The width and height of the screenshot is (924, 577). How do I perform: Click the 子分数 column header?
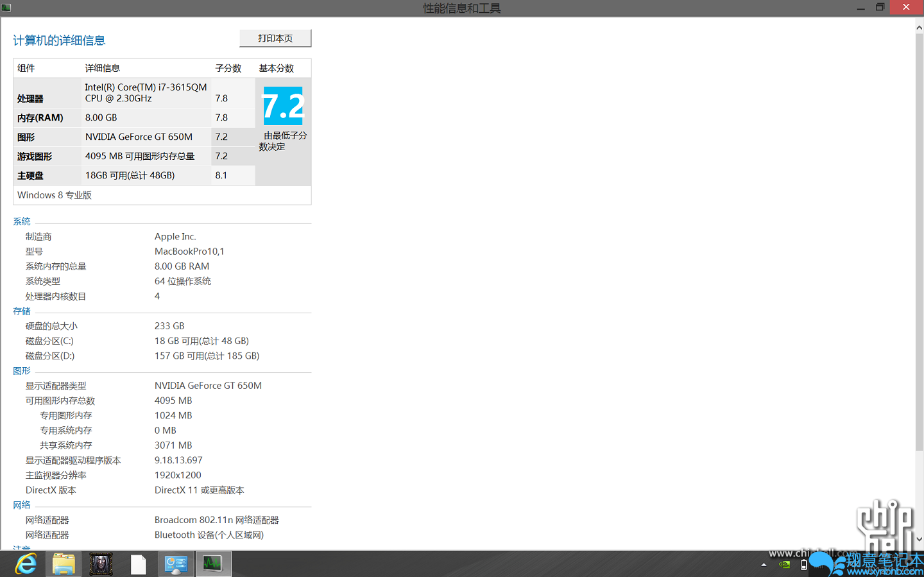click(228, 68)
